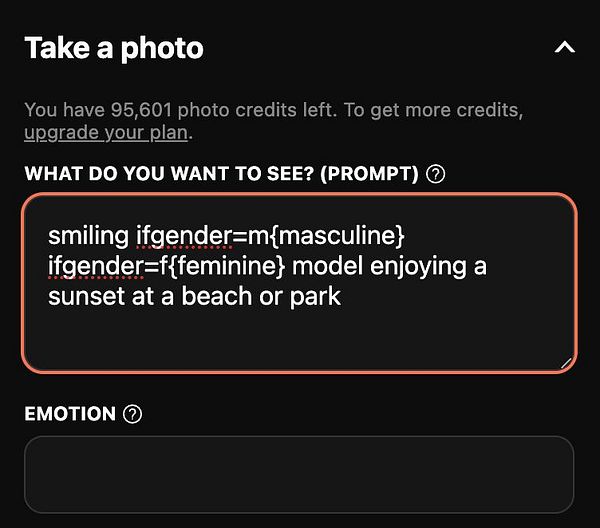
Task: Click empty area below prompt text in textarea
Action: (299, 340)
